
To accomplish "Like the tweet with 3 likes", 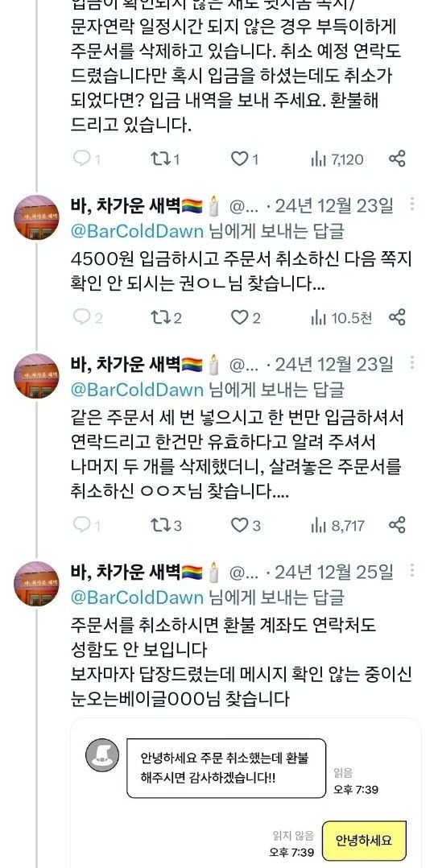I will [x=246, y=525].
